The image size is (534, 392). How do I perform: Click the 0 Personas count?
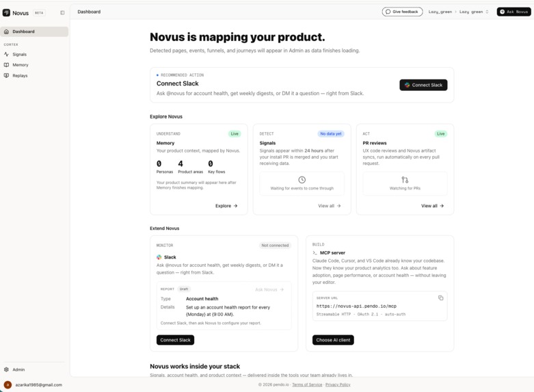click(x=165, y=167)
